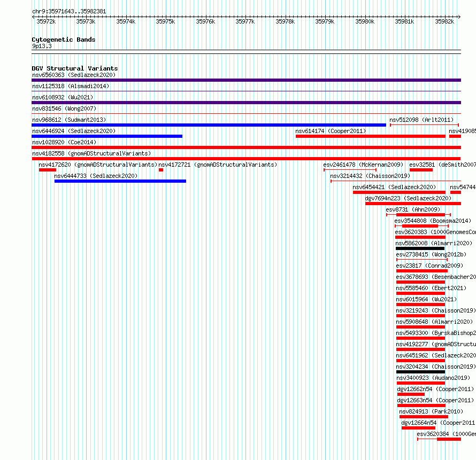
Task: Click the esv3620384 variant label
Action: tap(446, 434)
